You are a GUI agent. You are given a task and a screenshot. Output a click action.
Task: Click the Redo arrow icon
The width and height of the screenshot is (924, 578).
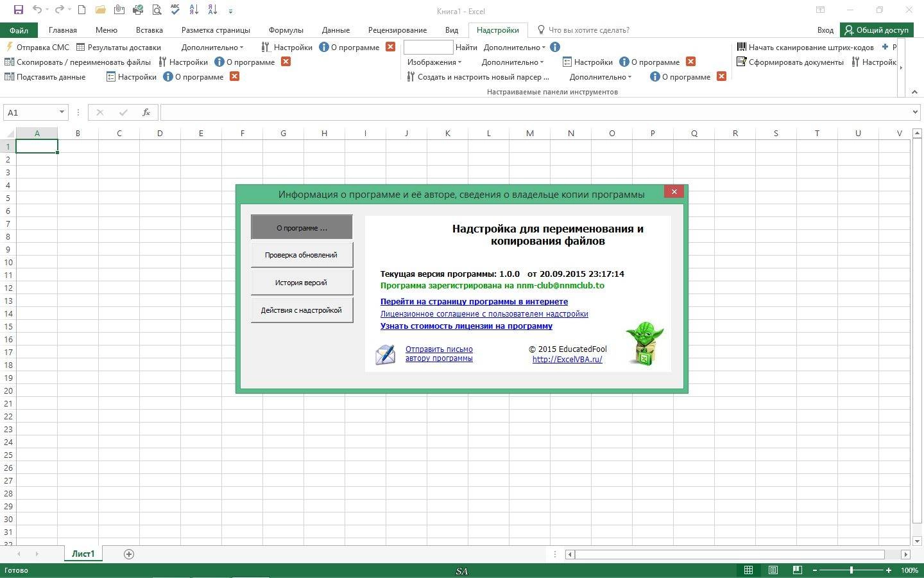click(x=60, y=10)
